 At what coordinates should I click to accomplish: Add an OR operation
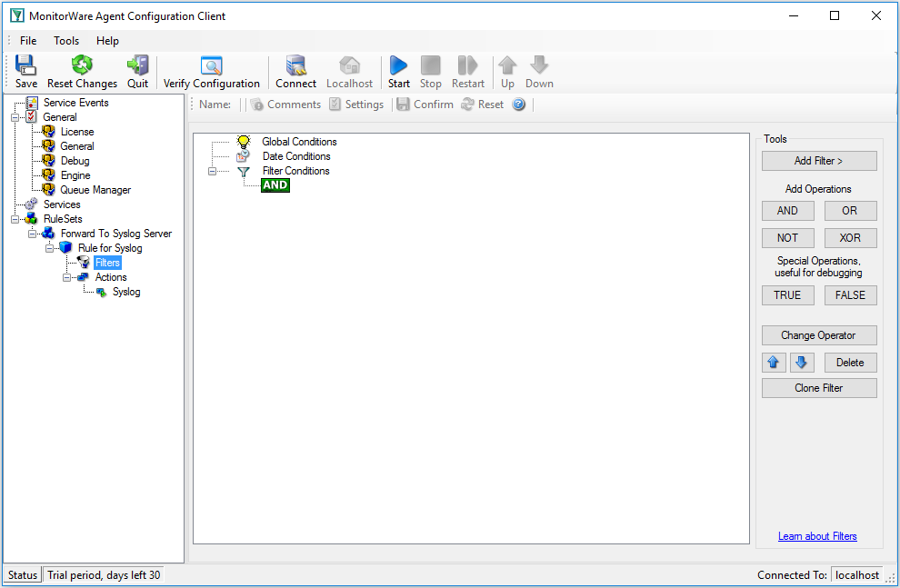pyautogui.click(x=850, y=211)
